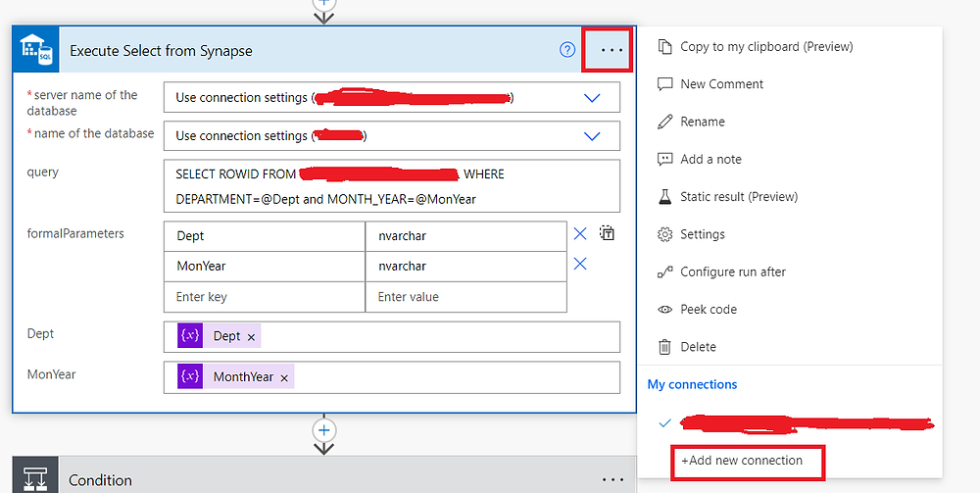Open Execute Select from Synapse ellipsis menu
This screenshot has width=980, height=493.
pos(611,50)
